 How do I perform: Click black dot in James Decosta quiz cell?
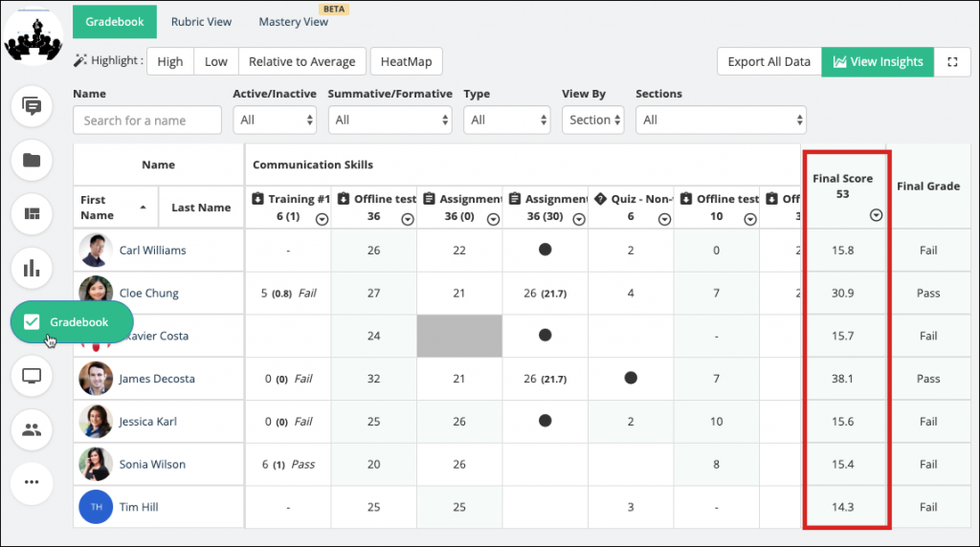click(x=631, y=378)
